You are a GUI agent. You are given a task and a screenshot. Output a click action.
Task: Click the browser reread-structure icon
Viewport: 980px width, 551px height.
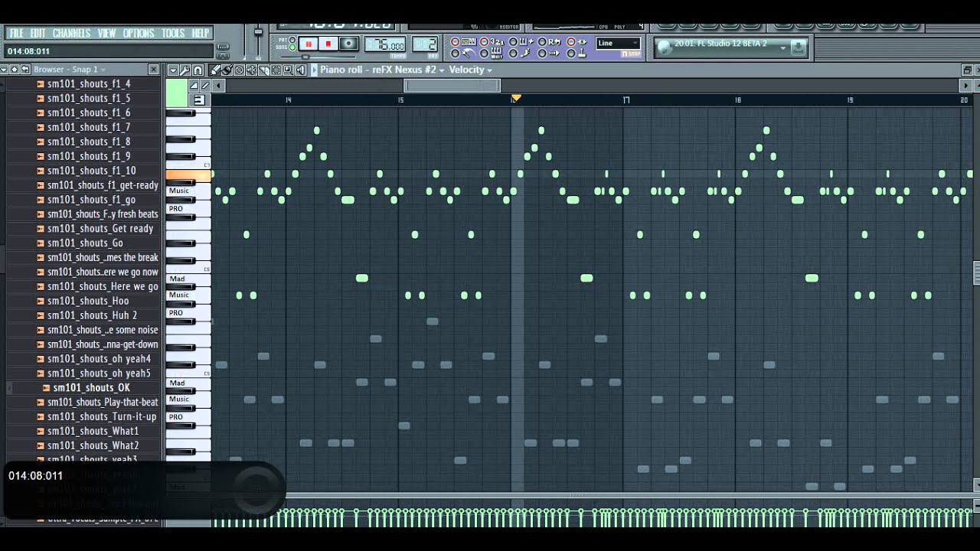(25, 70)
